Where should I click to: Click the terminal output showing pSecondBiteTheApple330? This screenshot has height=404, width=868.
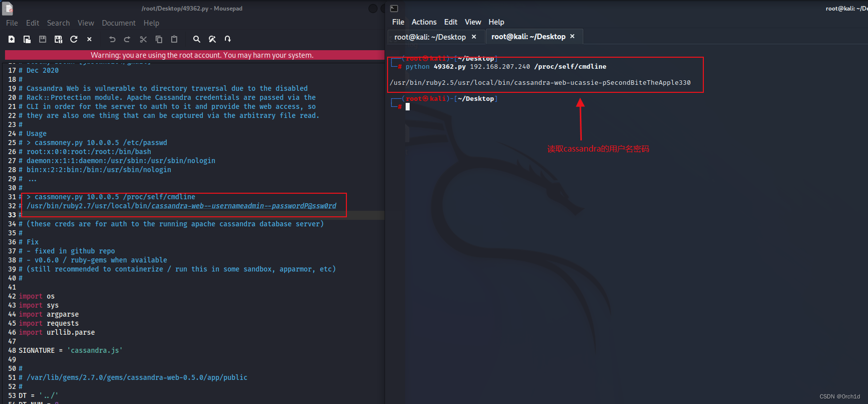540,83
